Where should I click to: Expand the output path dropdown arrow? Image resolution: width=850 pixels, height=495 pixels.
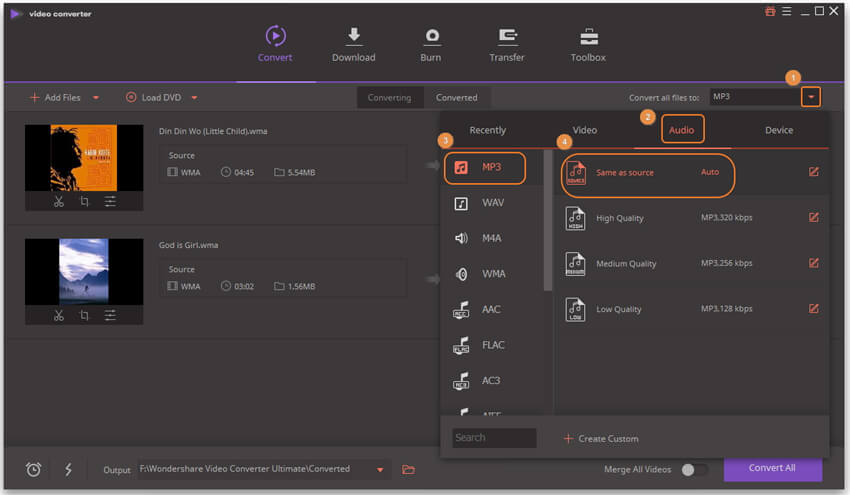click(380, 470)
